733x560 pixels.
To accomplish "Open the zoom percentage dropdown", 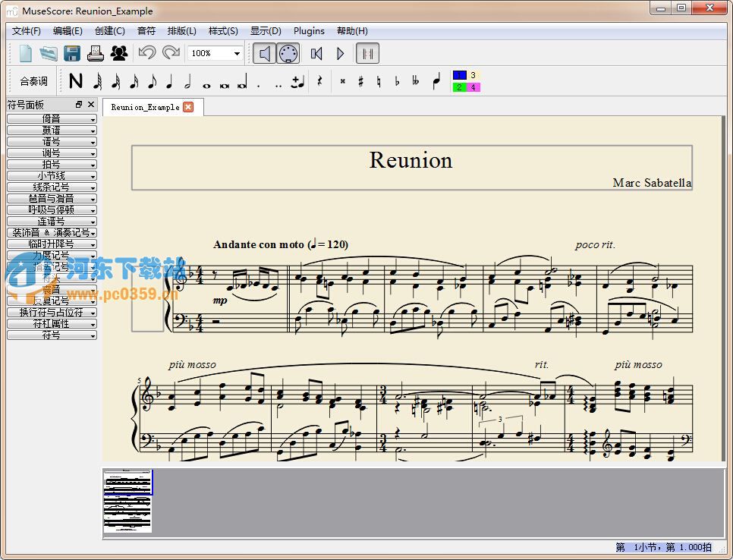I will pyautogui.click(x=236, y=54).
